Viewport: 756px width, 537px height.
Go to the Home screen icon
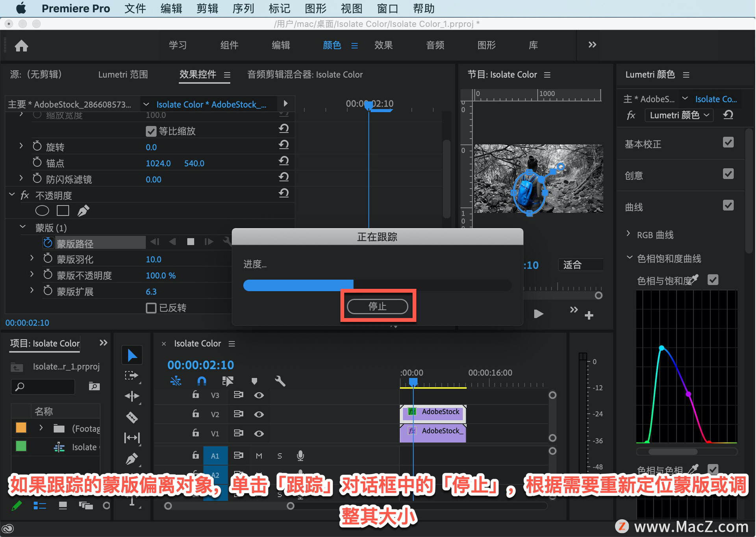pyautogui.click(x=21, y=46)
